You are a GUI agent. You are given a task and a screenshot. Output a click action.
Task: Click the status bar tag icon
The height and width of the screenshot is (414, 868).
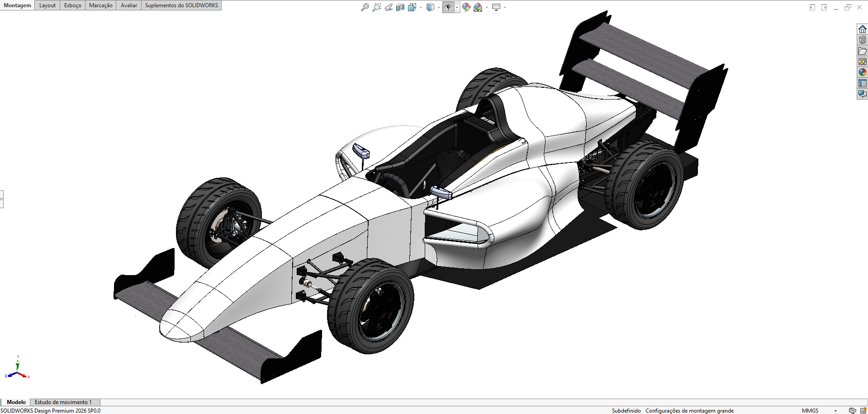[x=852, y=410]
